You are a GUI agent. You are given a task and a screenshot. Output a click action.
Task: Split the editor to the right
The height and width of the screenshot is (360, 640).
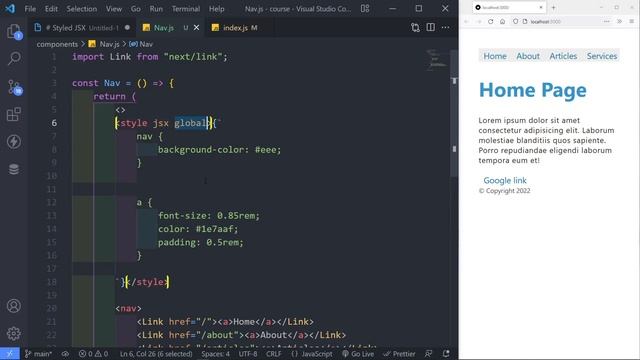(430, 27)
